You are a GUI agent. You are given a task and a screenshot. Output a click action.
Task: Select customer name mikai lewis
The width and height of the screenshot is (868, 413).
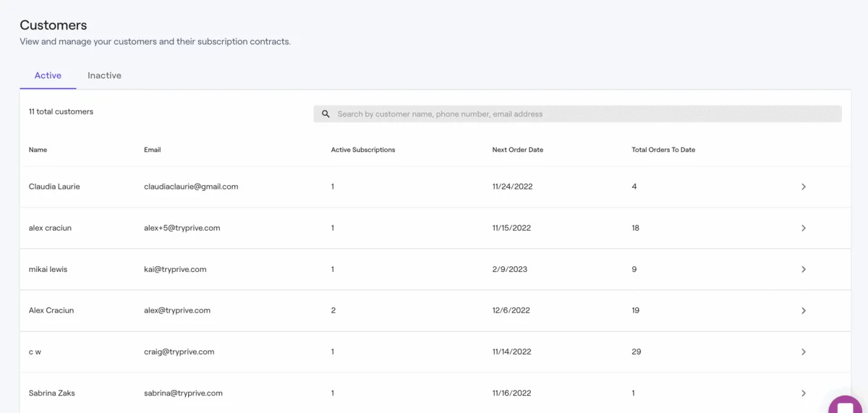point(48,269)
